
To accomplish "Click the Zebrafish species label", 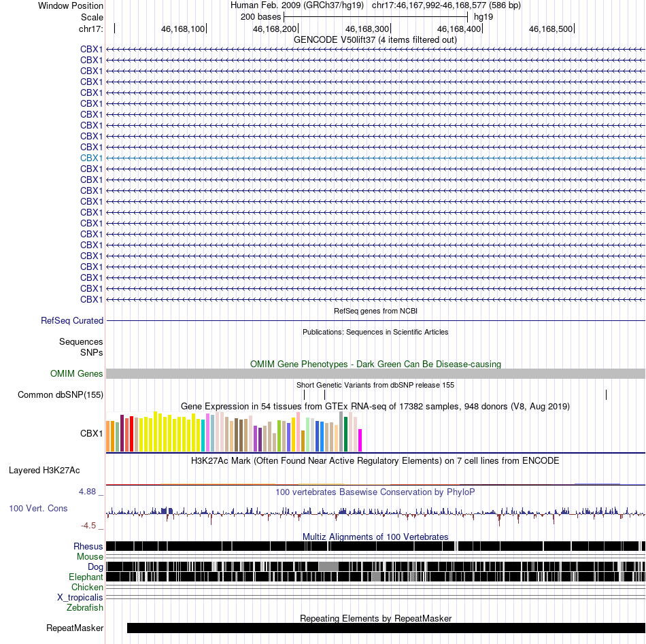I will [85, 607].
